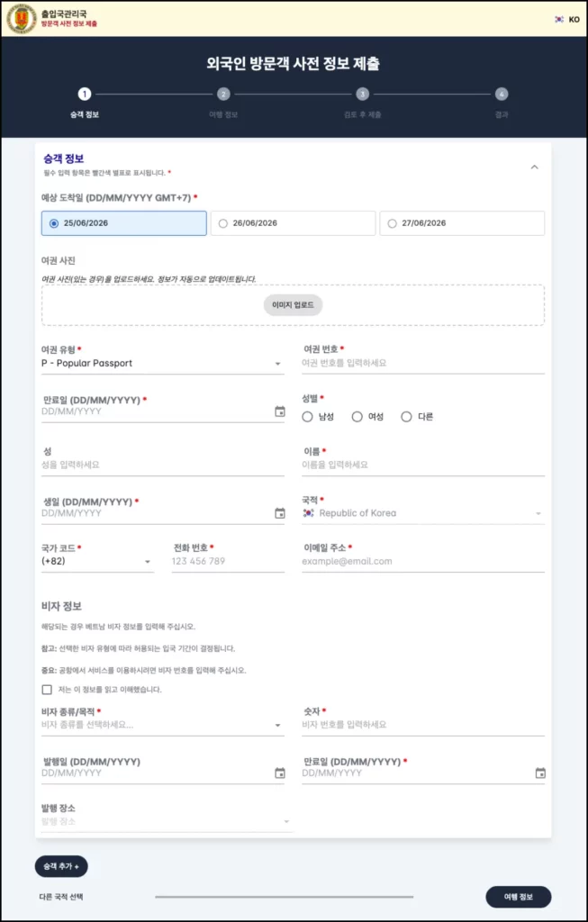Open calendar for visa 만료일
Viewport: 588px width, 922px height.
[x=540, y=773]
